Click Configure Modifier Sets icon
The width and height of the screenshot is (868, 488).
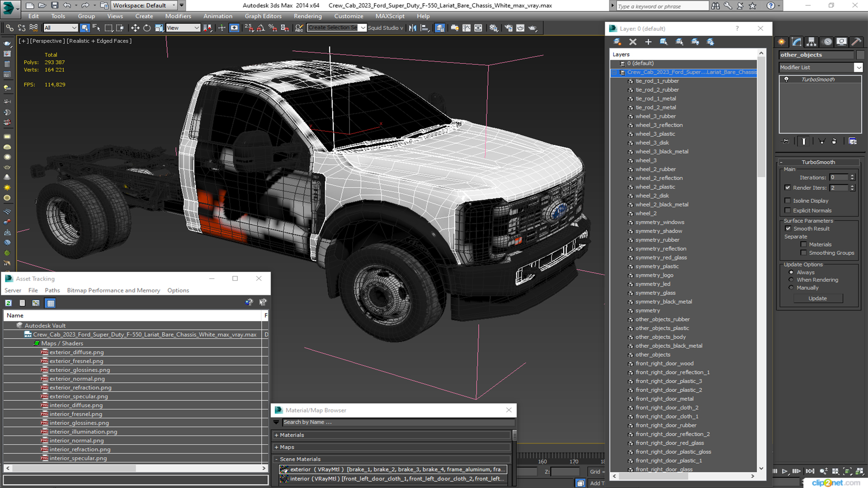(x=853, y=141)
